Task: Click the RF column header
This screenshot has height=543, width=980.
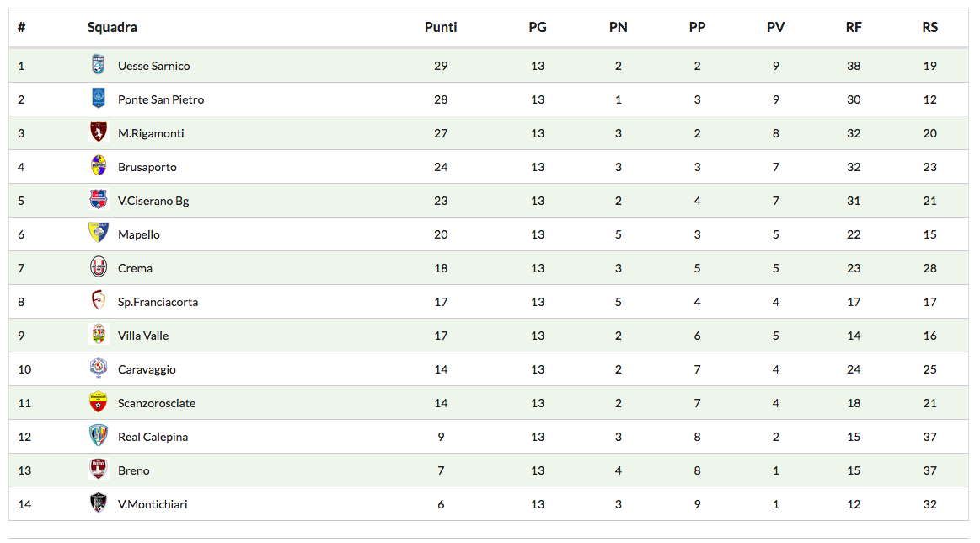Action: click(x=854, y=27)
